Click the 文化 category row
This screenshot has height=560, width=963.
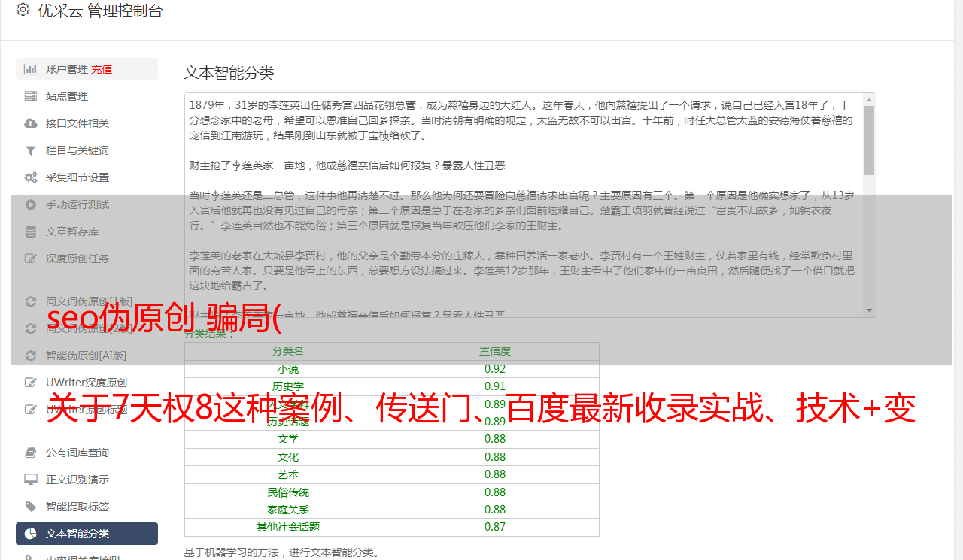pyautogui.click(x=392, y=457)
